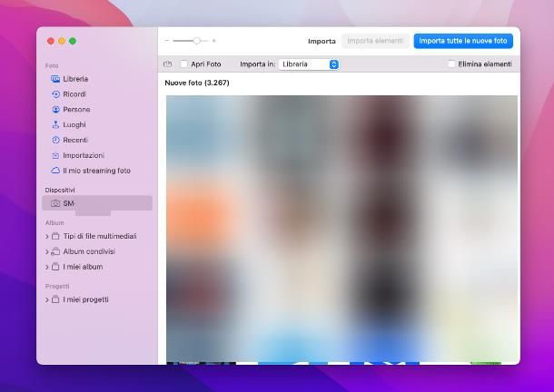This screenshot has width=554, height=392.
Task: Open Libreria in the sidebar
Action: coord(97,79)
